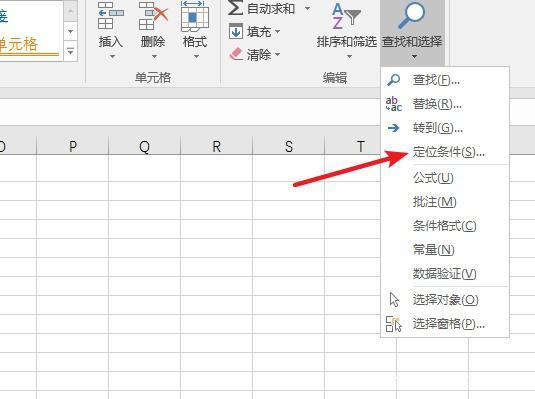Select column P header
This screenshot has height=399, width=535.
[x=72, y=146]
